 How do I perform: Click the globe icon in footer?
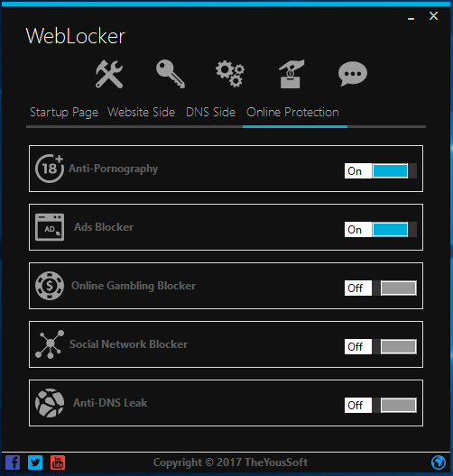[439, 462]
